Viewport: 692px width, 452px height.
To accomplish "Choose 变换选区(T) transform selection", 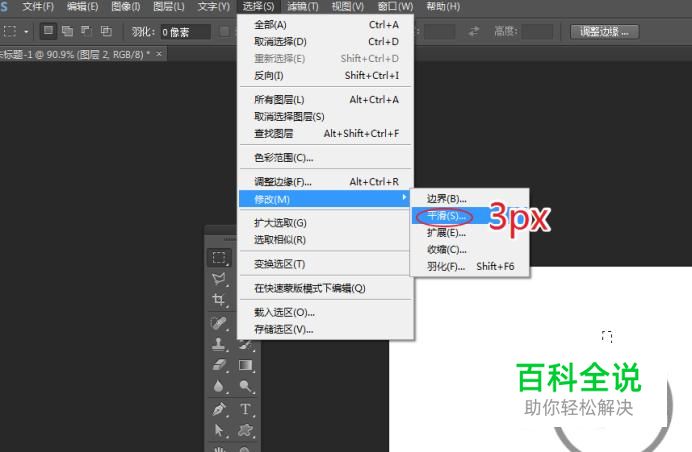I will [x=326, y=264].
